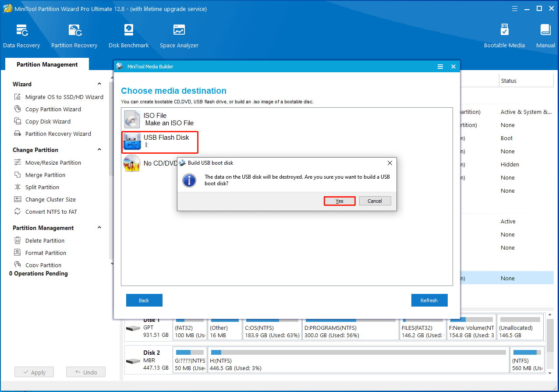Select Migrate OS to SSD/HD Wizard
This screenshot has width=559, height=392.
pyautogui.click(x=64, y=97)
